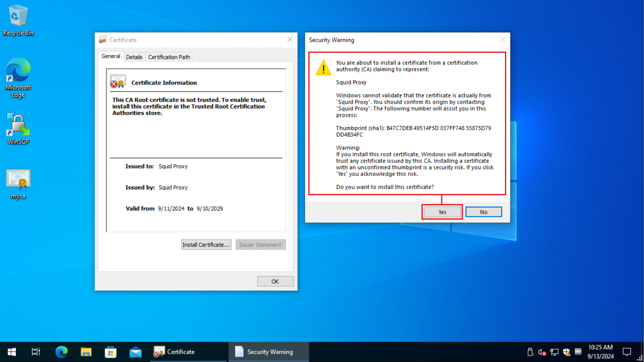Screen dimensions: 644x362
Task: Click 'Squid Proxy' name in Security Warning
Action: 351,82
